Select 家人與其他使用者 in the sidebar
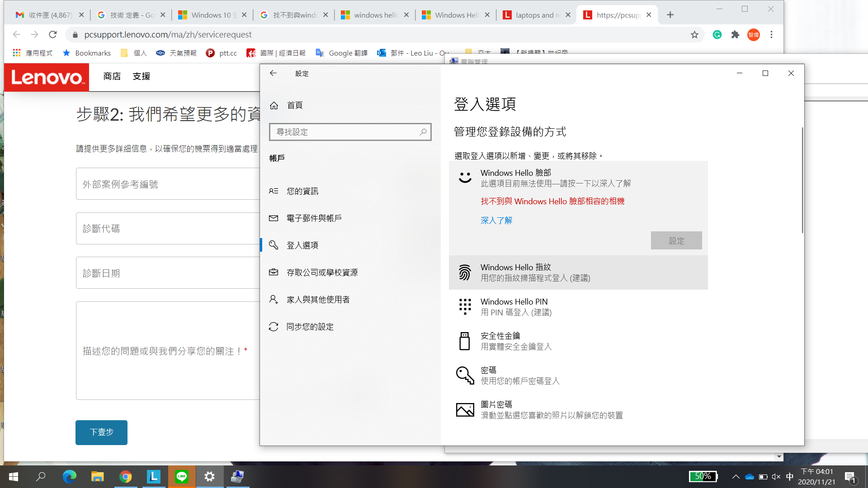The width and height of the screenshot is (868, 488). (318, 300)
